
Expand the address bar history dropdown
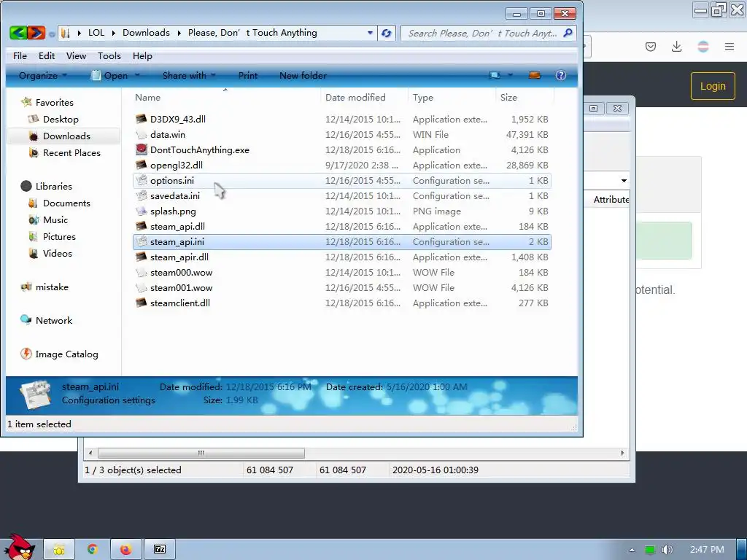370,33
